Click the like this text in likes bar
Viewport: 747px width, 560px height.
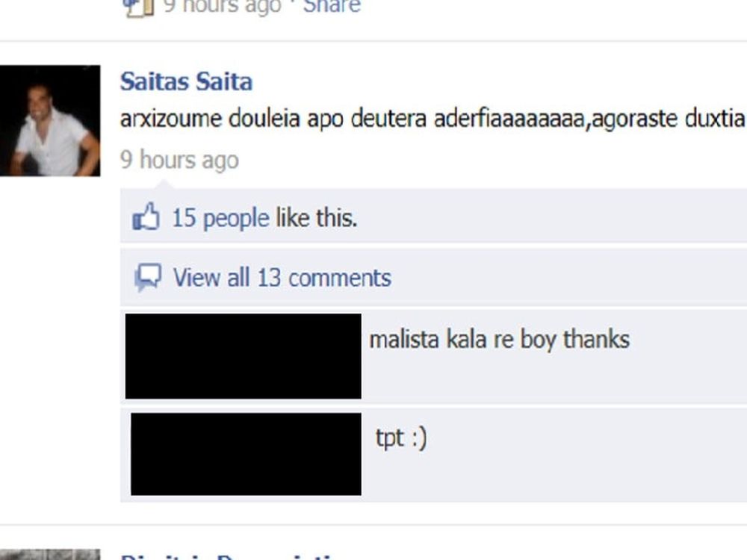tap(316, 218)
